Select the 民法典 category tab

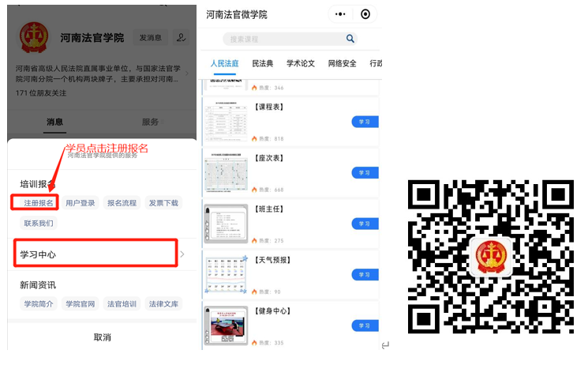tap(263, 63)
